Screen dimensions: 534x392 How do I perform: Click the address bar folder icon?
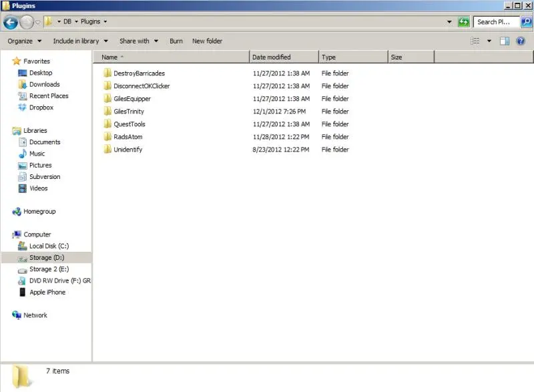pos(49,22)
